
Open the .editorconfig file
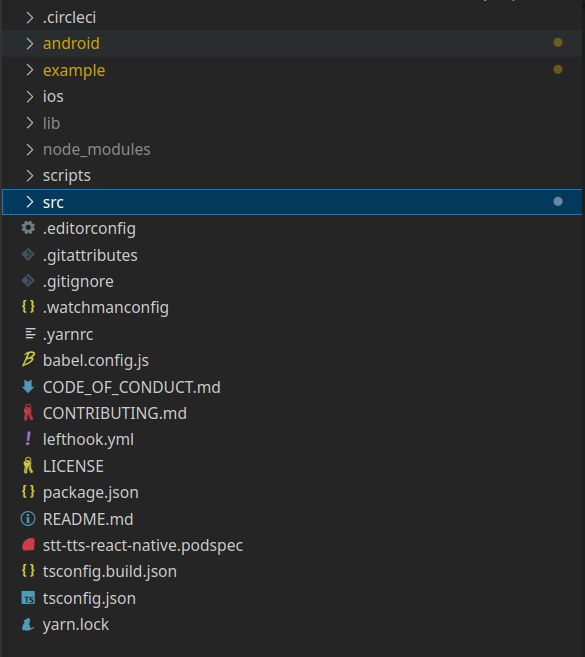coord(89,229)
